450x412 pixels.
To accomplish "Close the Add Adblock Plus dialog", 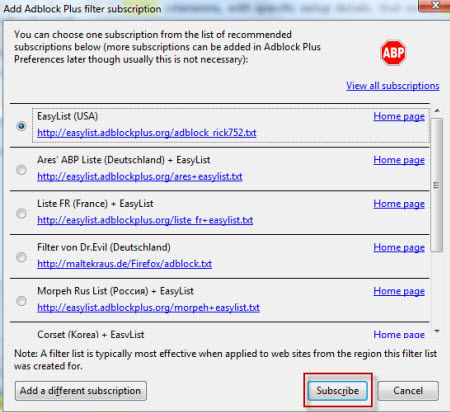I will click(x=435, y=5).
